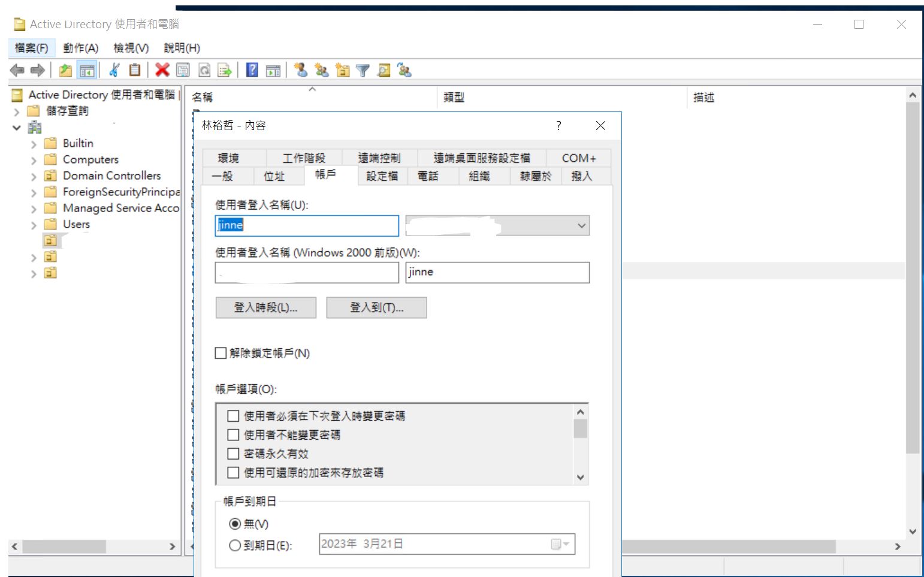Click the export list icon
The image size is (924, 577).
[x=224, y=71]
